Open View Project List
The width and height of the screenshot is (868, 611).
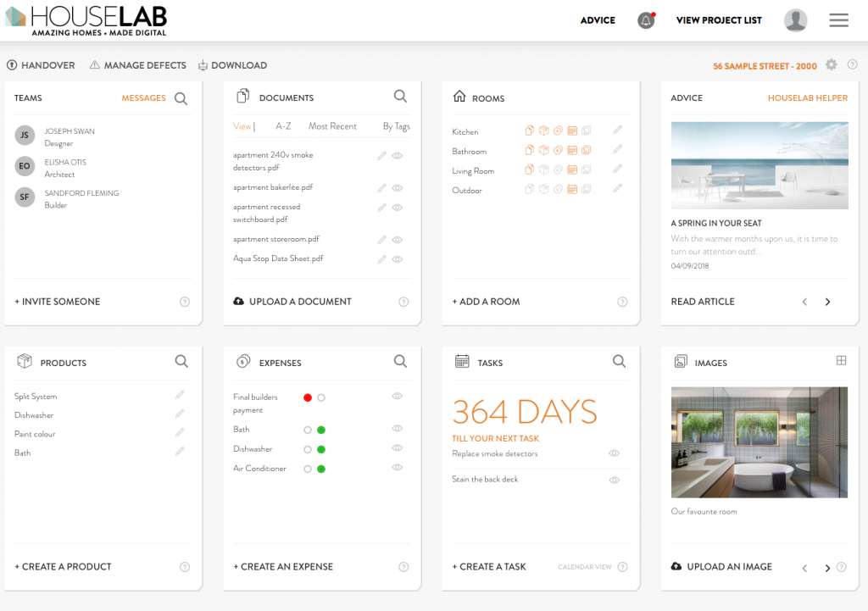tap(719, 20)
